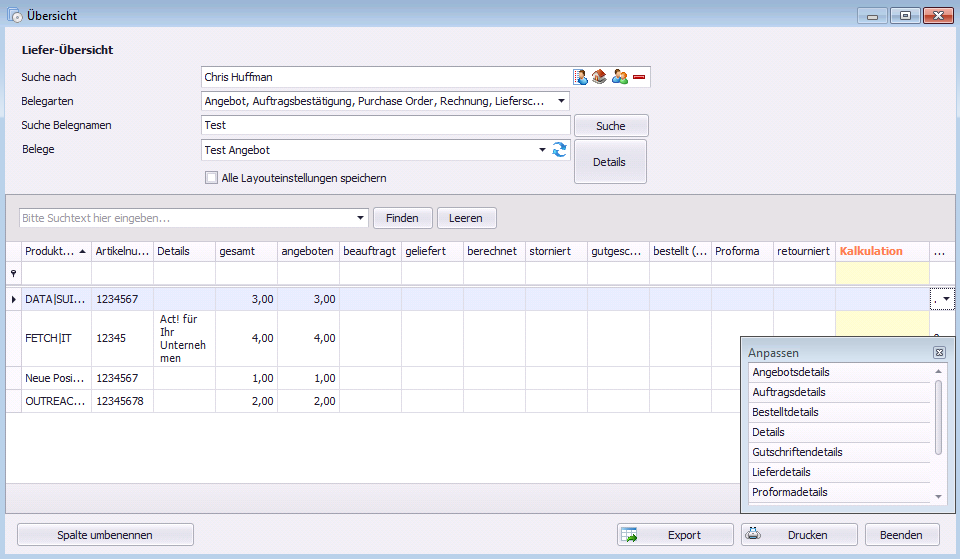The width and height of the screenshot is (960, 559).
Task: Click the filter row pin icon
Action: (x=13, y=274)
